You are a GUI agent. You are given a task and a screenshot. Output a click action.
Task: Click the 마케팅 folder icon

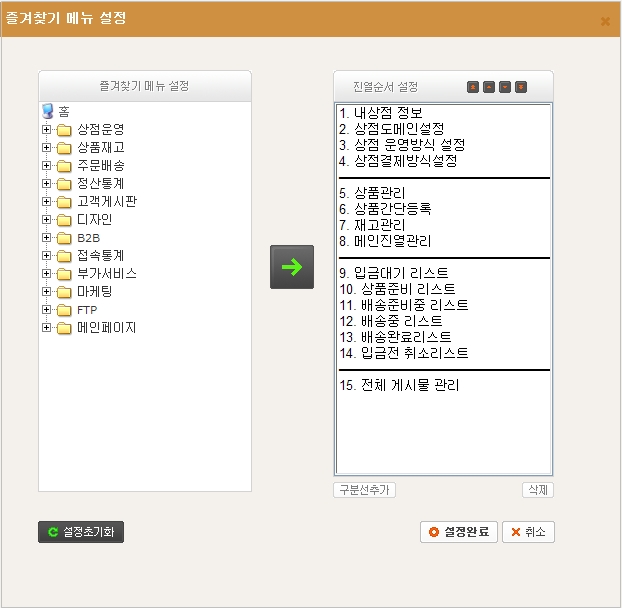(64, 292)
